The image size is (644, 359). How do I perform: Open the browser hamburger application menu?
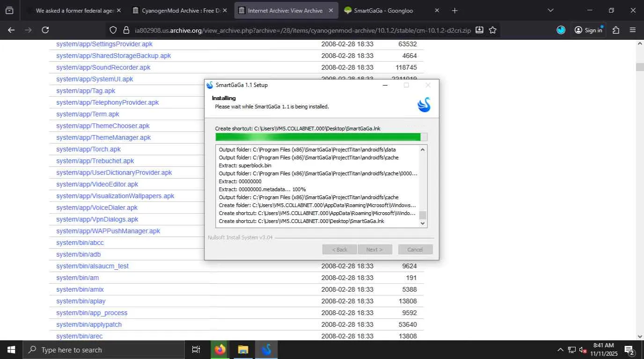pyautogui.click(x=633, y=30)
